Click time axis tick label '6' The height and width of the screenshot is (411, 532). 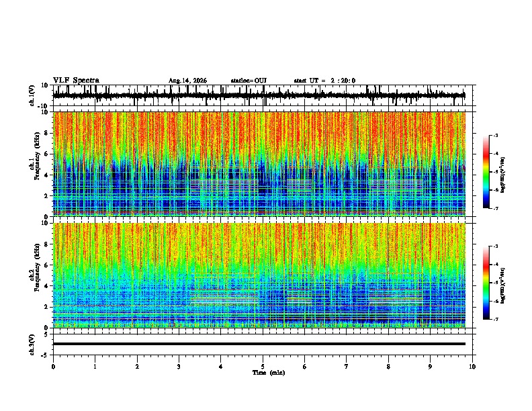tap(305, 367)
